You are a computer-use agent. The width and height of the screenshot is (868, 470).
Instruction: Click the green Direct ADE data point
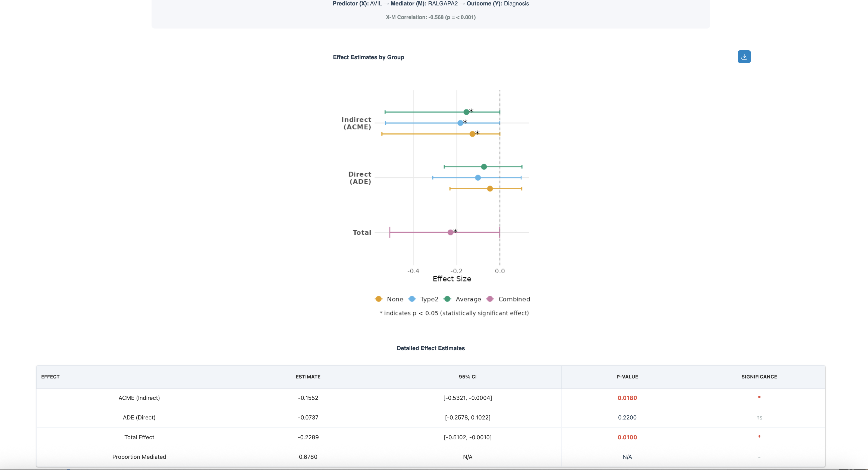tap(484, 167)
